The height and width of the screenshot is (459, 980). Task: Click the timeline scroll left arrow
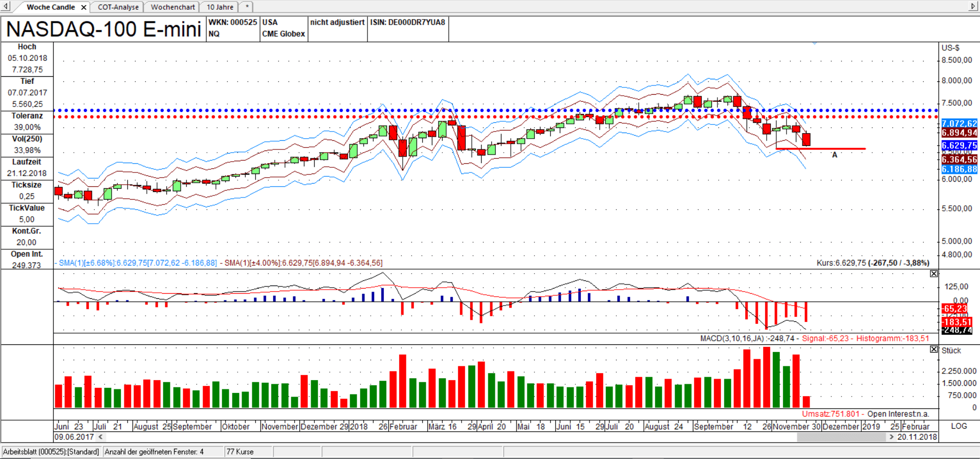pyautogui.click(x=101, y=437)
